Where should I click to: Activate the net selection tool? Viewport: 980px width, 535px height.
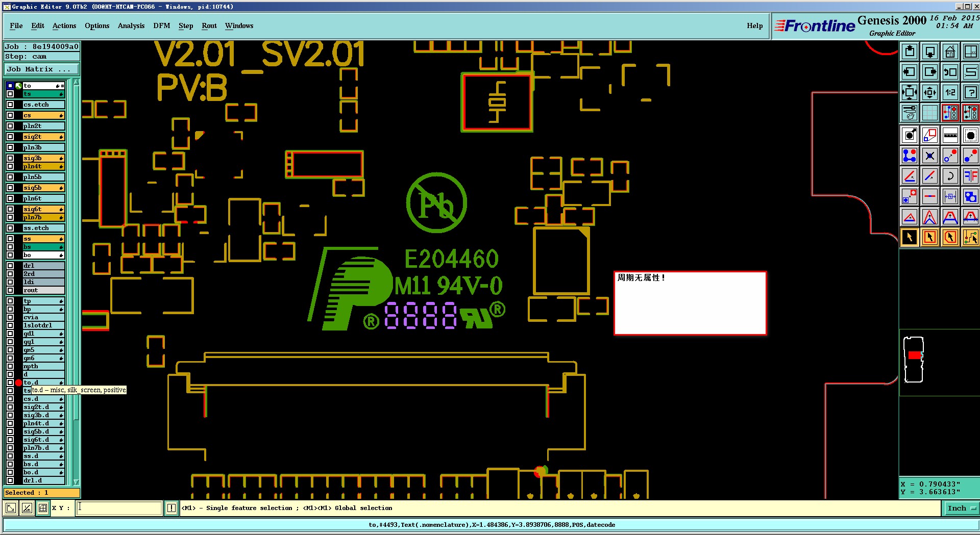click(970, 237)
